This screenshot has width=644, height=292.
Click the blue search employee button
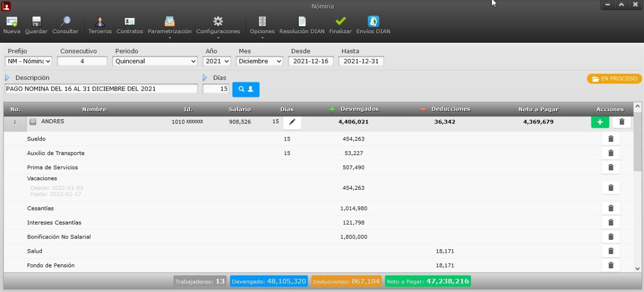click(x=246, y=89)
